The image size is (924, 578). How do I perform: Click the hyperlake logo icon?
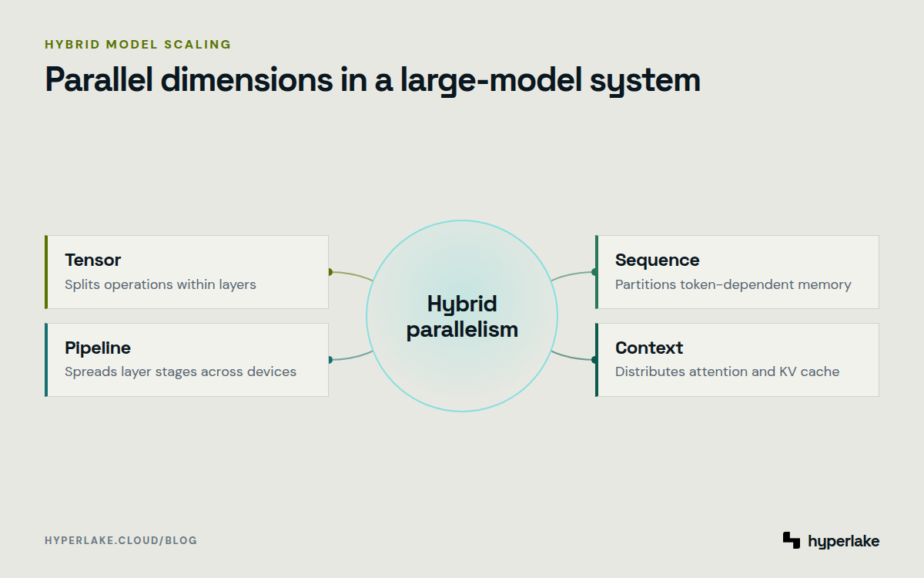(792, 540)
